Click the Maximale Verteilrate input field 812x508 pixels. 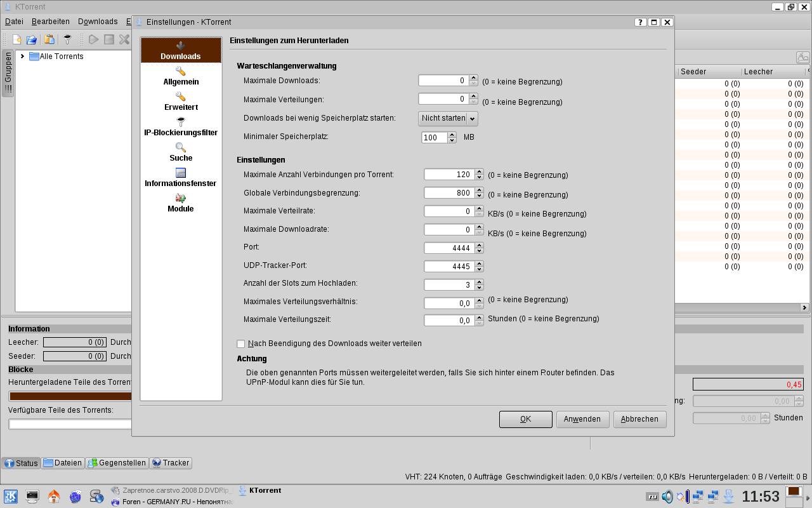click(449, 211)
